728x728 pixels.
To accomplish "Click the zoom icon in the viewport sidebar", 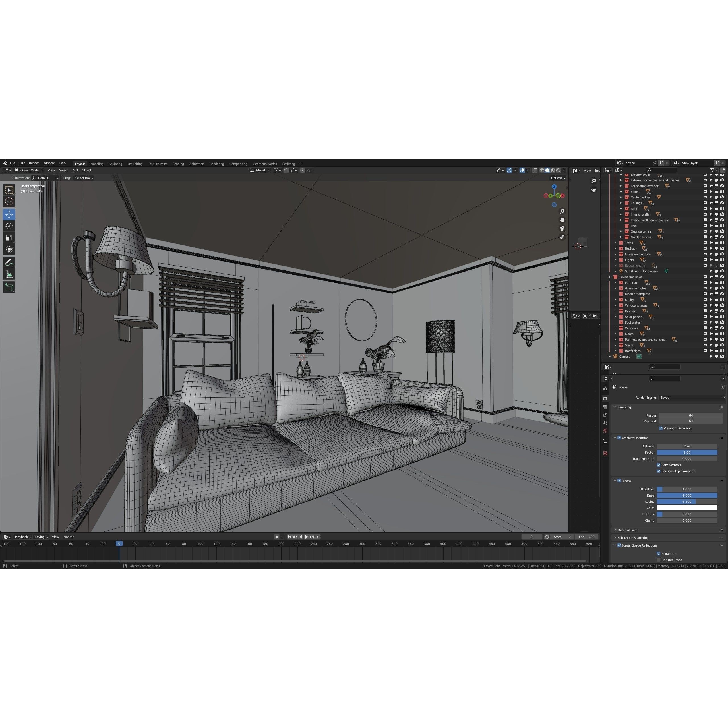I will tap(562, 211).
